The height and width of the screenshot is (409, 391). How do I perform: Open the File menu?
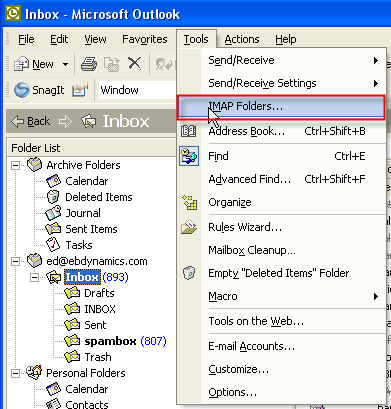coord(26,39)
